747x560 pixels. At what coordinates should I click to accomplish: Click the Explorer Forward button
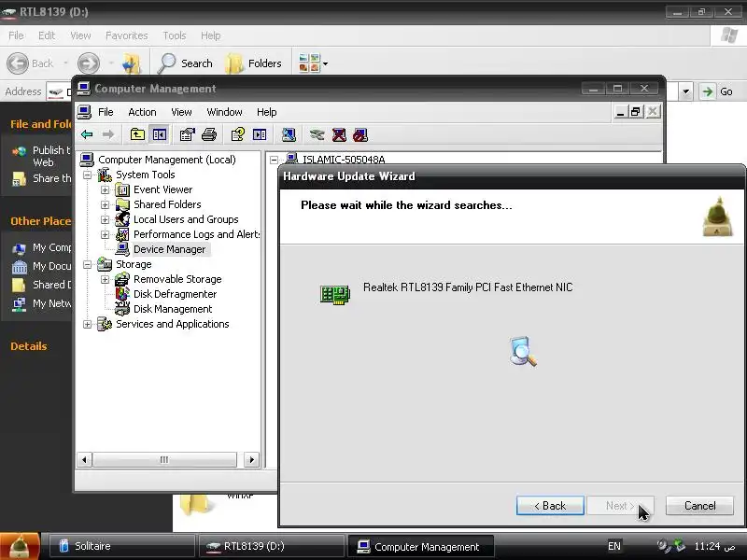[89, 63]
